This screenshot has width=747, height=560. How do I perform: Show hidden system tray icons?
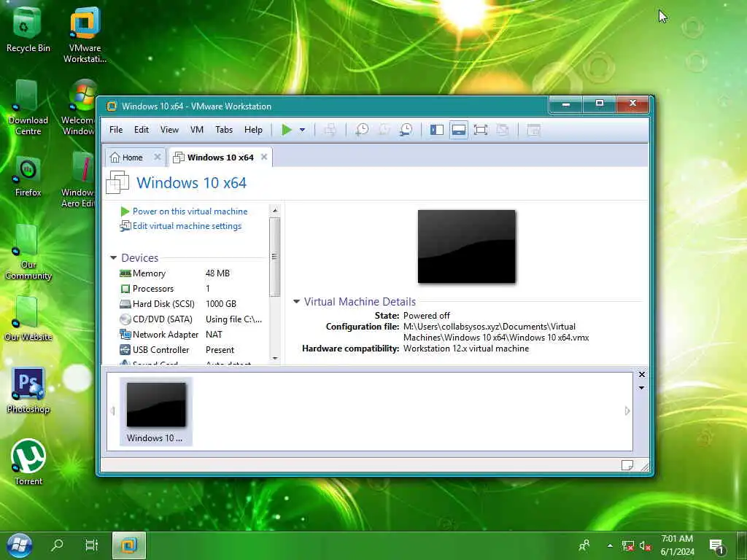pyautogui.click(x=610, y=545)
